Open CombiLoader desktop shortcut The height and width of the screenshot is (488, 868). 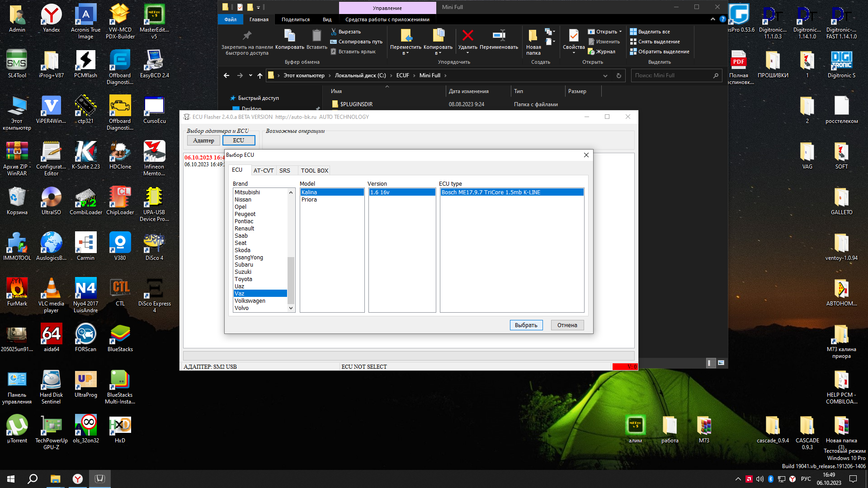[85, 197]
